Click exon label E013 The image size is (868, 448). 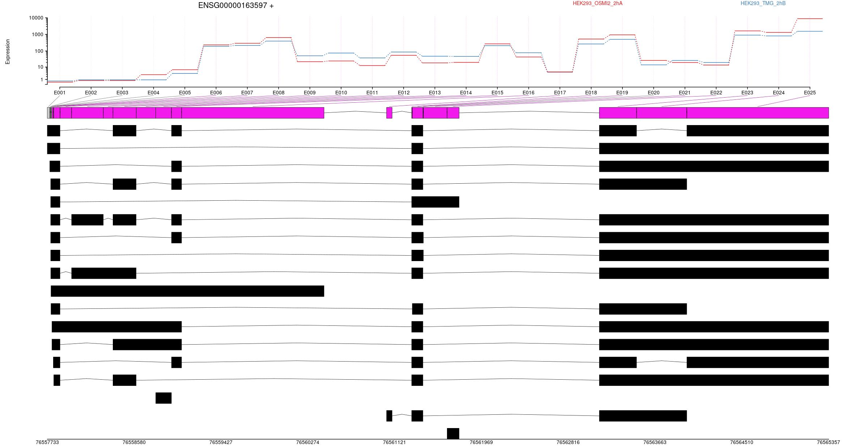point(435,93)
